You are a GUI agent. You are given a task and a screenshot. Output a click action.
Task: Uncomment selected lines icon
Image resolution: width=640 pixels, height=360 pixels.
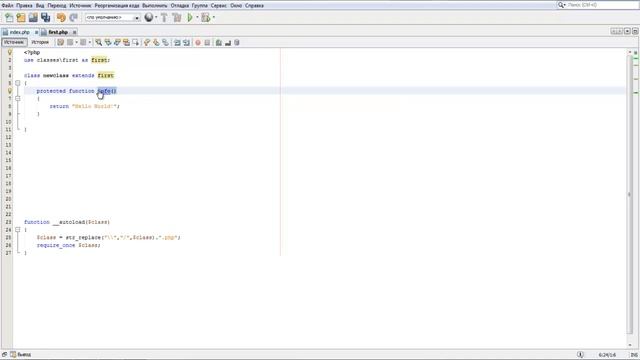(228, 42)
